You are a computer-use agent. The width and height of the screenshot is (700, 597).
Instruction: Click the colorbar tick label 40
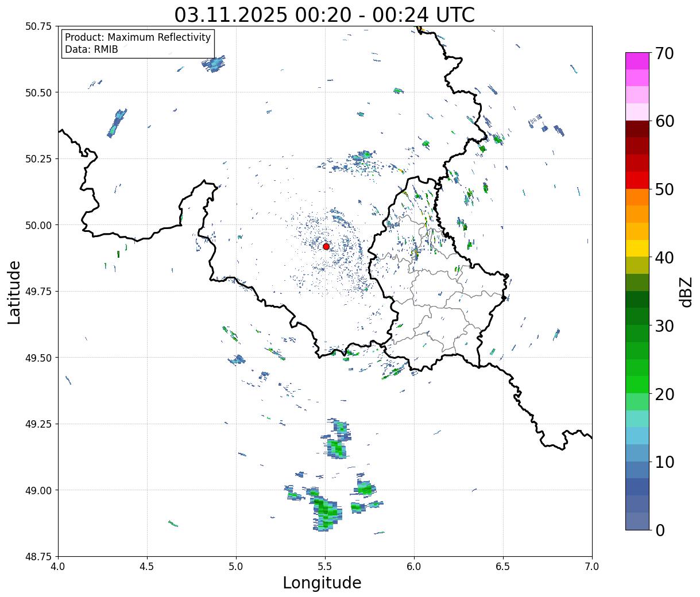pos(664,258)
